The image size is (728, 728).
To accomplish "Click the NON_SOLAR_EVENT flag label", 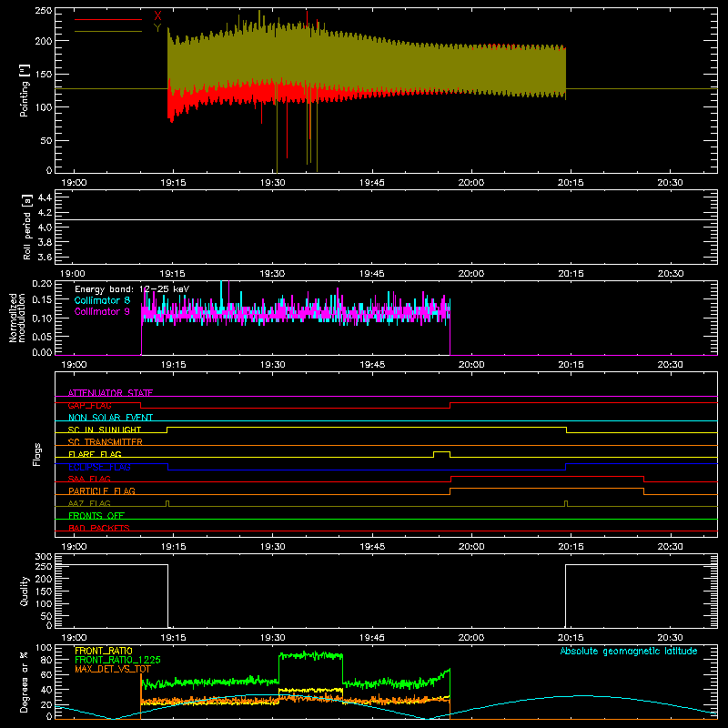I will click(x=110, y=418).
